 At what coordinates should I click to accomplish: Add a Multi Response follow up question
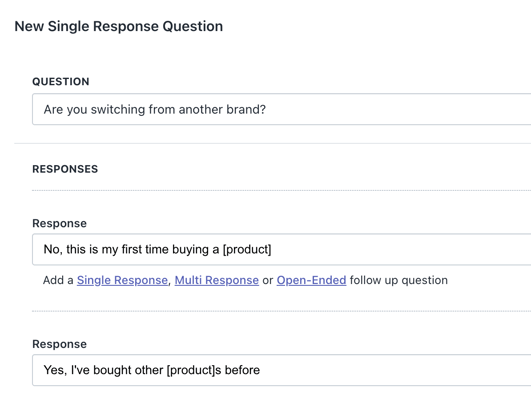217,280
